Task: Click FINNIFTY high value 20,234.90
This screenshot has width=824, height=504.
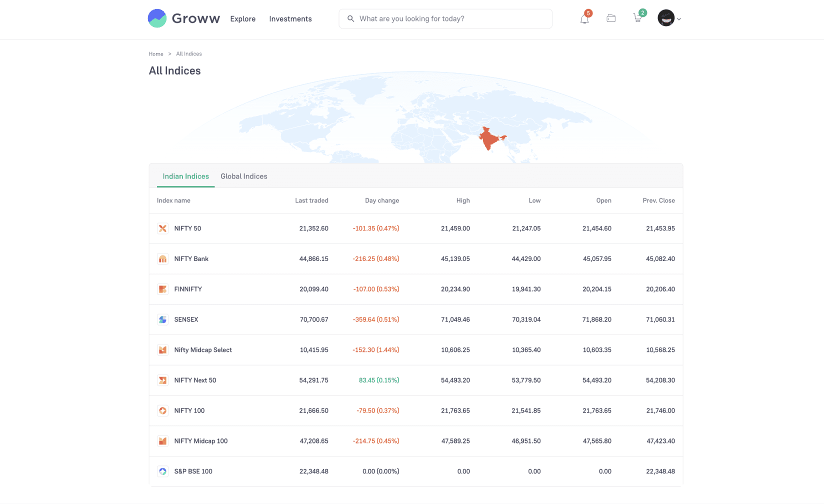Action: point(455,289)
